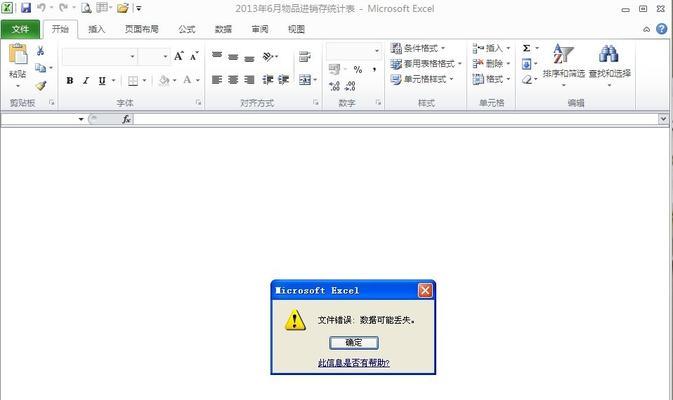The image size is (673, 400).
Task: Switch to the 插入 ribbon tab
Action: (x=97, y=29)
